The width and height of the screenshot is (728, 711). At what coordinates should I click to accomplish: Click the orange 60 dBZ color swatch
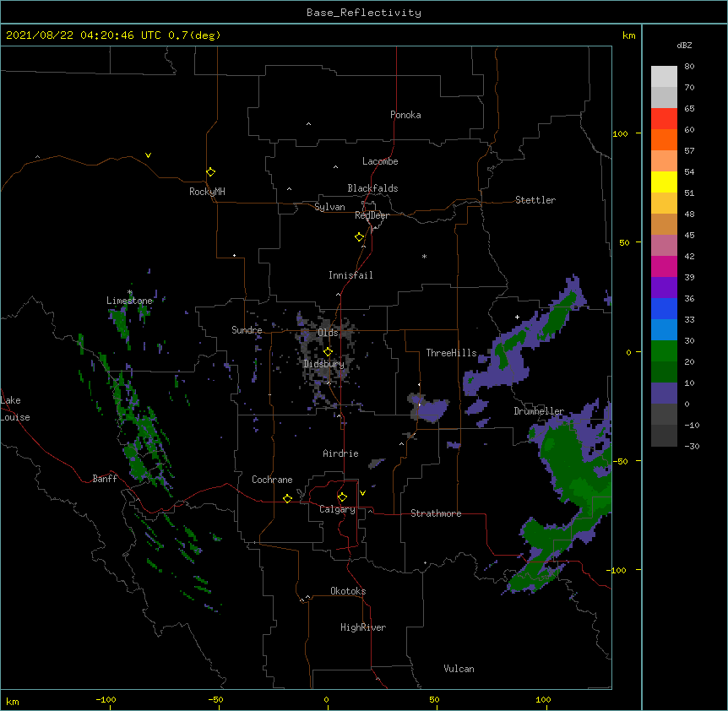click(664, 139)
